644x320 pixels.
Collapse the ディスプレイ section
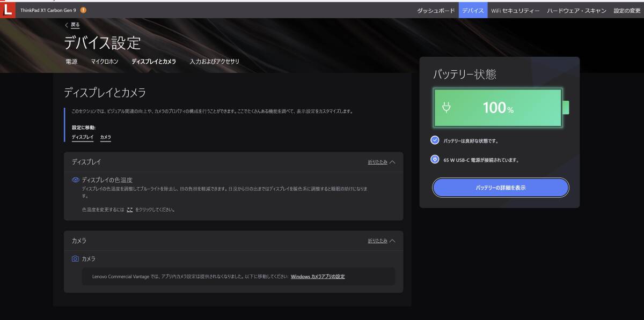pyautogui.click(x=382, y=161)
